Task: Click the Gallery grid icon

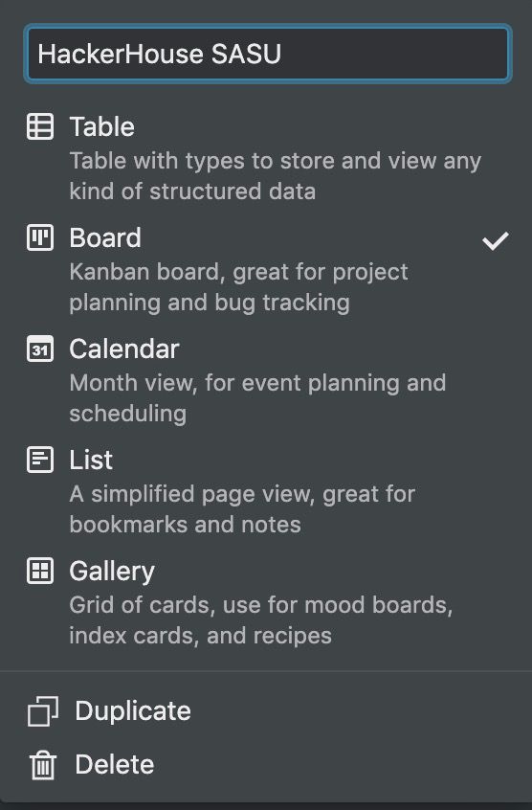Action: click(x=40, y=571)
